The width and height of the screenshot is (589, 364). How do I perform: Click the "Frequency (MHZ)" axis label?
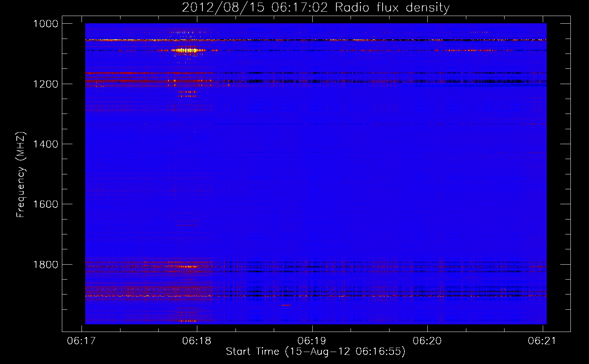[x=21, y=175]
